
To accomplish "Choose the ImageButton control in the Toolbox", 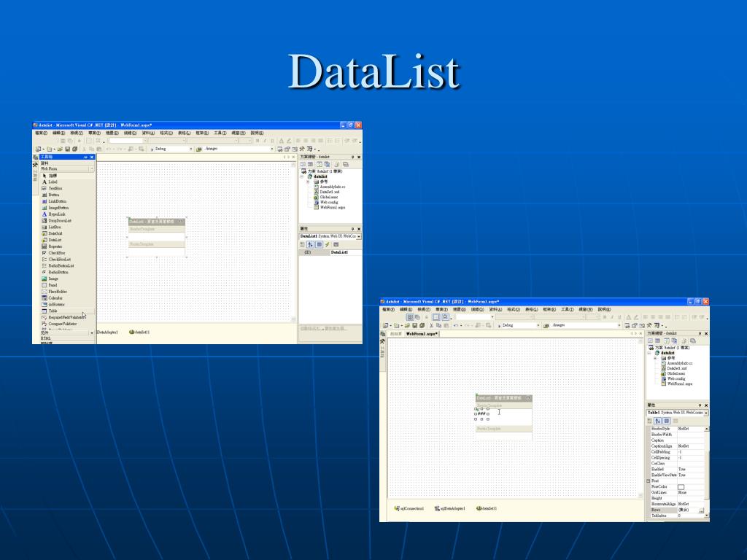I will coord(55,208).
